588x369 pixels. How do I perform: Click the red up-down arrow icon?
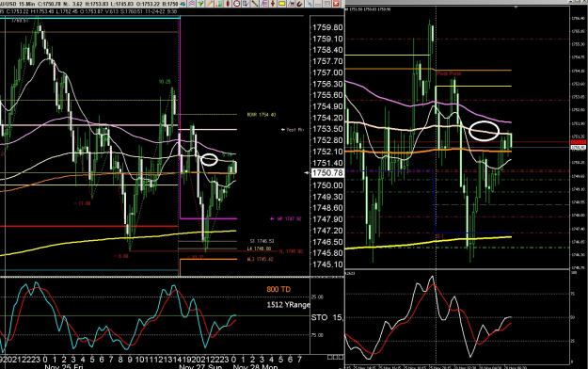[273, 4]
